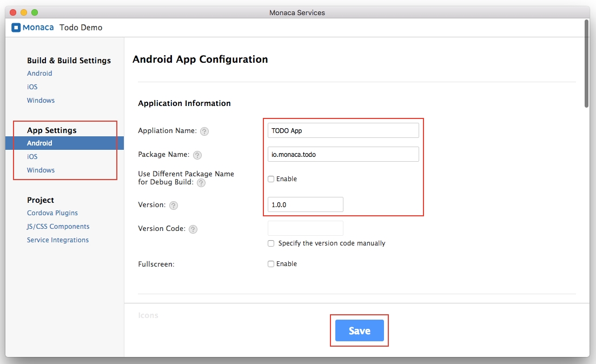Image resolution: width=596 pixels, height=364 pixels.
Task: Click the Monaca Services window title
Action: coord(297,12)
